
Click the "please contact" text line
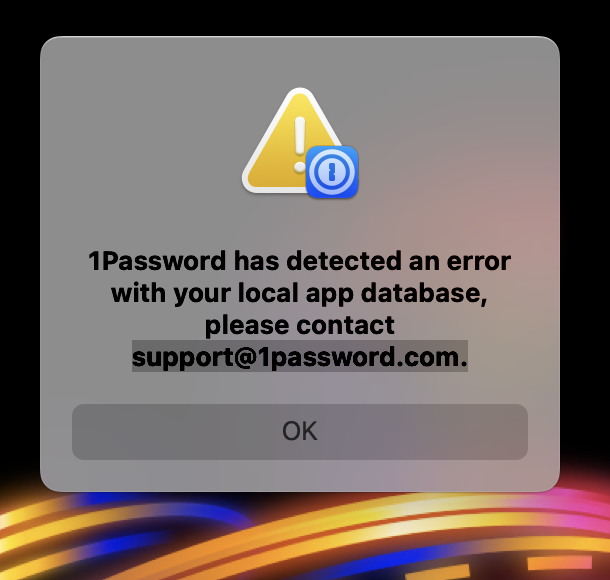300,325
